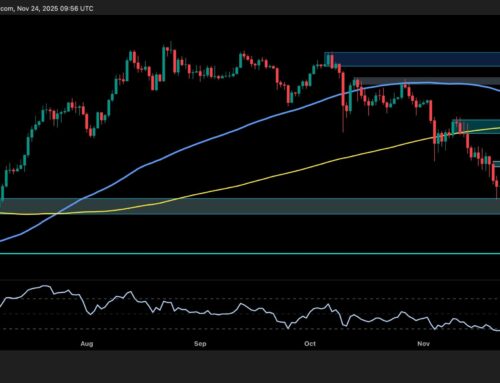
Task: Select the Sep label on time axis
Action: 200,344
